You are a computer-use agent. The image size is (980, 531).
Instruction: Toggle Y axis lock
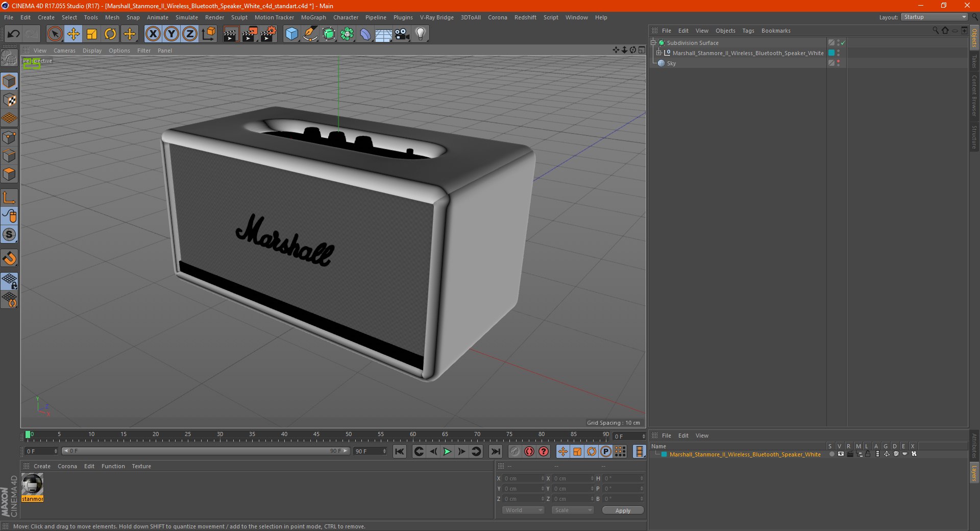click(x=171, y=34)
